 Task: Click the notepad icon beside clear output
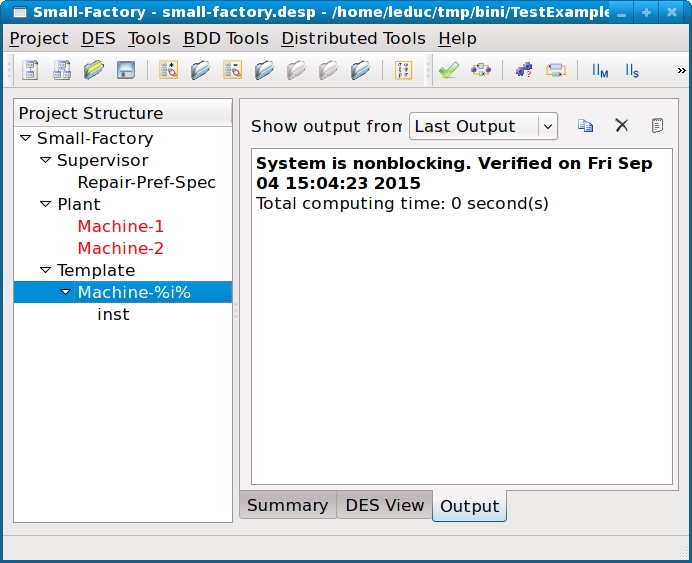point(657,126)
